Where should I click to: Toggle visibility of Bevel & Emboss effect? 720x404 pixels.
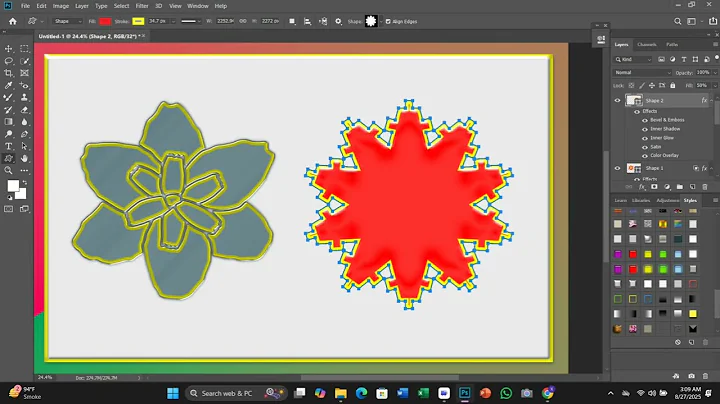645,120
